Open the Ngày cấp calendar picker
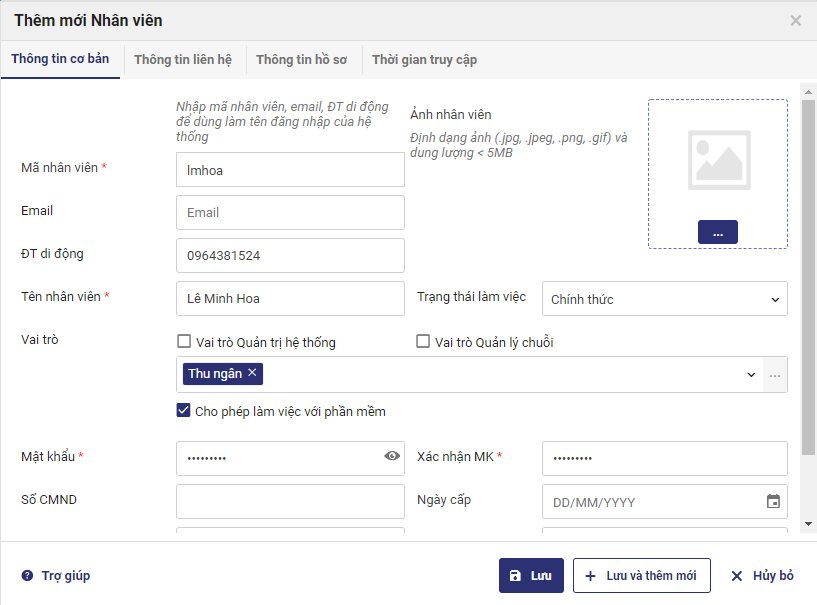Image resolution: width=817 pixels, height=605 pixels. 773,502
